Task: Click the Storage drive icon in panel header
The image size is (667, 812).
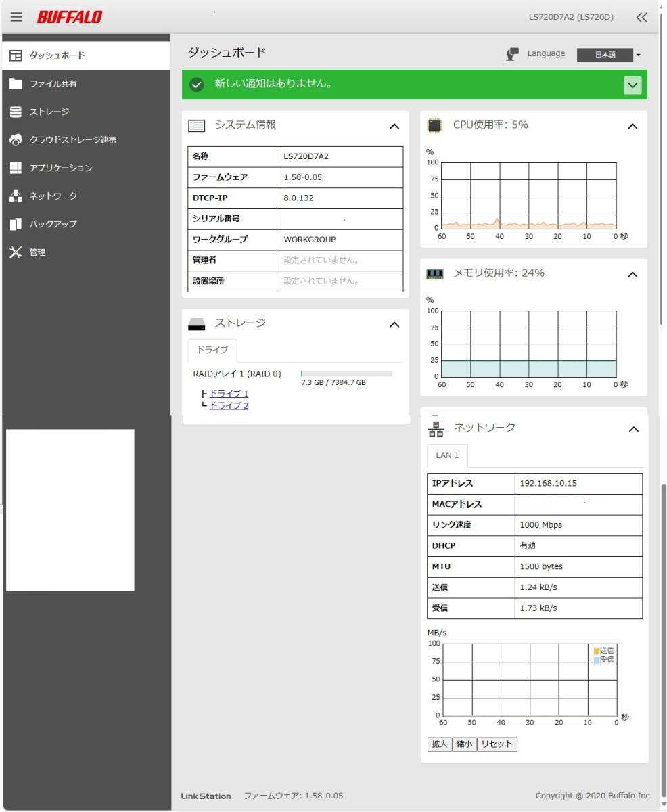Action: pyautogui.click(x=197, y=324)
